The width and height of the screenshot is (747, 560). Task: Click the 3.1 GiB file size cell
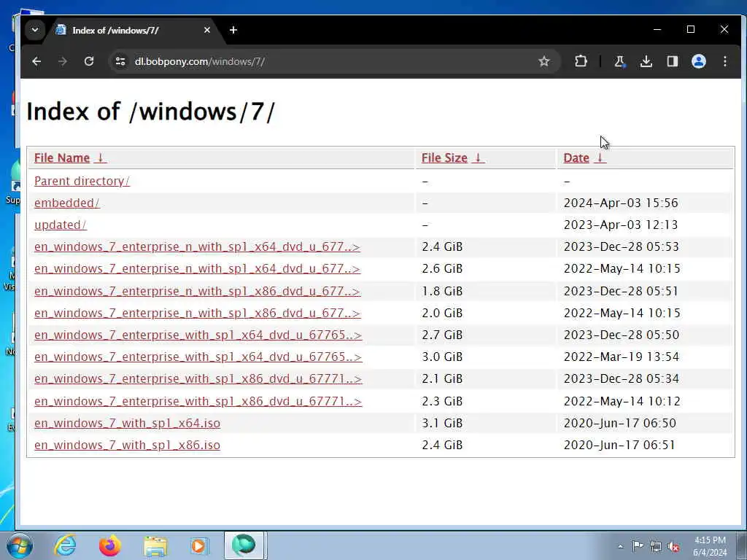pyautogui.click(x=442, y=423)
